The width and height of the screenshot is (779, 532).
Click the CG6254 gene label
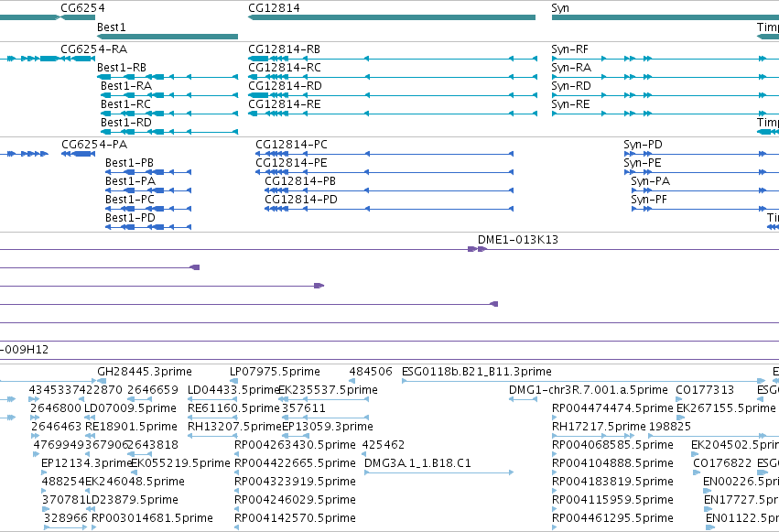(82, 8)
